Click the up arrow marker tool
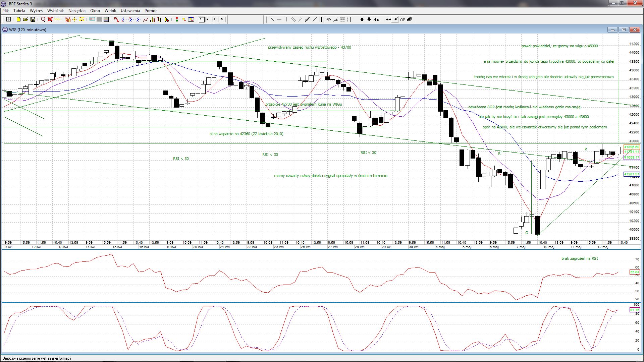This screenshot has height=362, width=644. click(362, 19)
